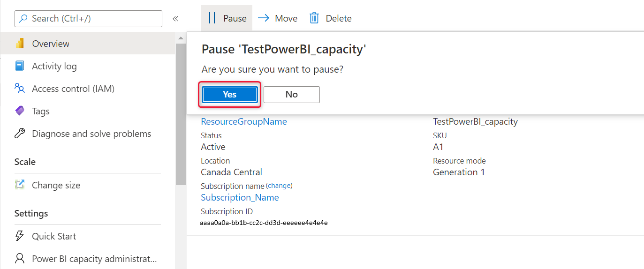This screenshot has height=269, width=644.
Task: Click the Delete trash can icon
Action: 314,18
